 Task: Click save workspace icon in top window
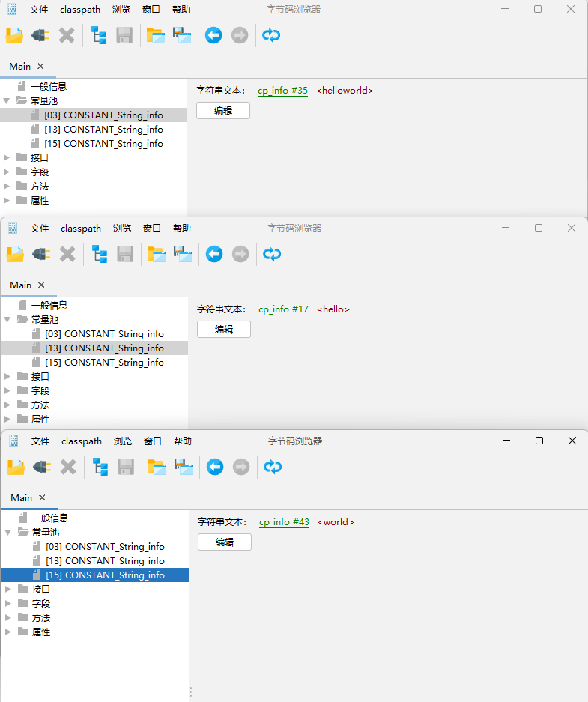pyautogui.click(x=182, y=35)
